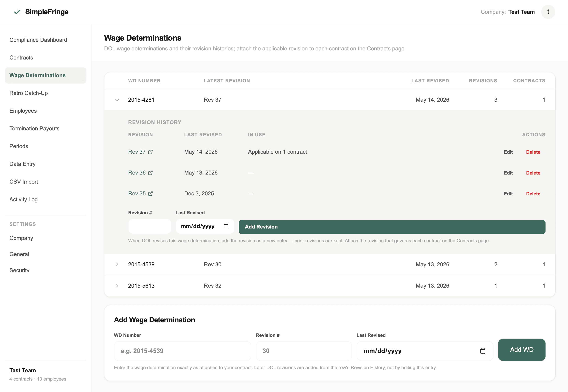Click the Add Wage Determination heading
The image size is (568, 392).
pos(154,320)
